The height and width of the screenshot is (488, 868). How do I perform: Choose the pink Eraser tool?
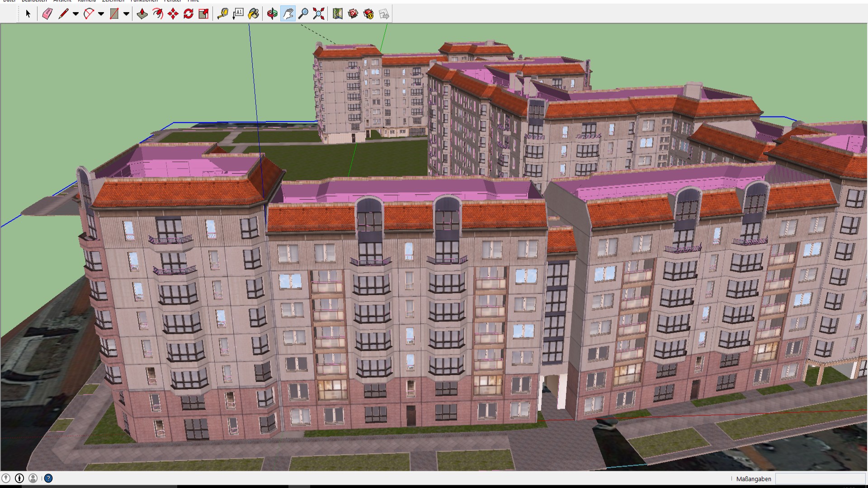[x=47, y=14]
